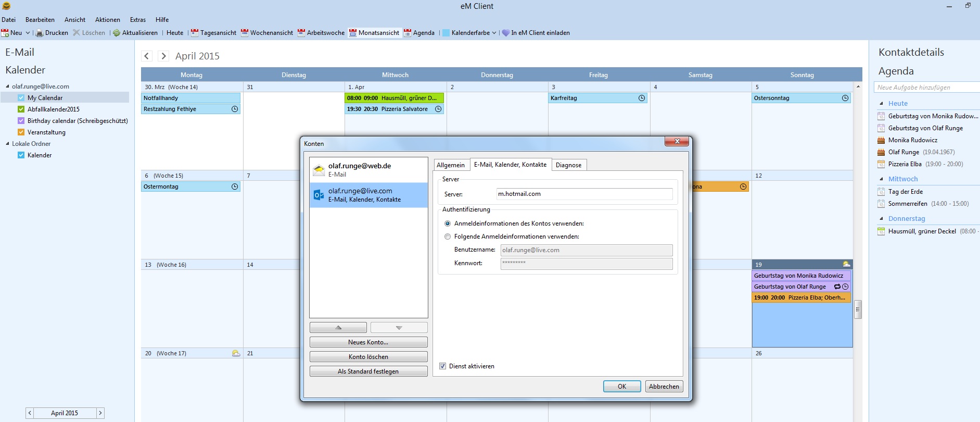Toggle Abfallkalender2015 checkbox
The height and width of the screenshot is (422, 980).
pyautogui.click(x=21, y=109)
